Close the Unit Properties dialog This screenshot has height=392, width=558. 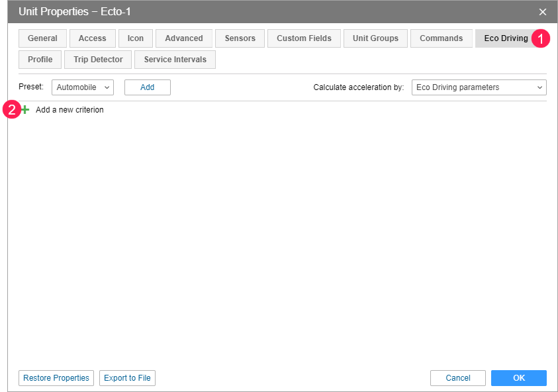[543, 12]
